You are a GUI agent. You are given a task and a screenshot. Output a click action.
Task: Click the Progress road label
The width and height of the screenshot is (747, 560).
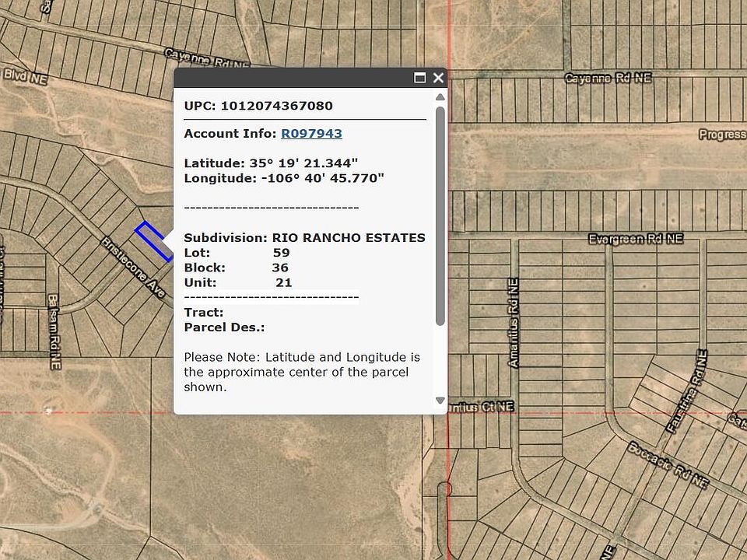pyautogui.click(x=722, y=135)
